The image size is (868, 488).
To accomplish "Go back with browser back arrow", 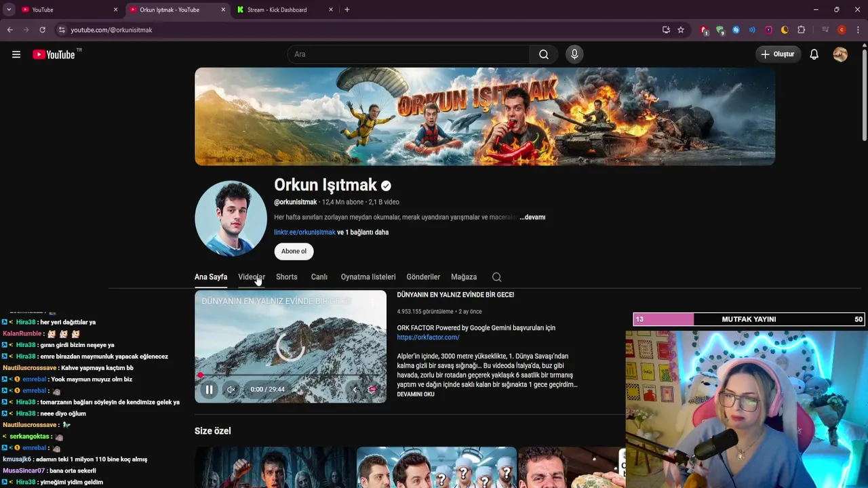I will tap(9, 30).
